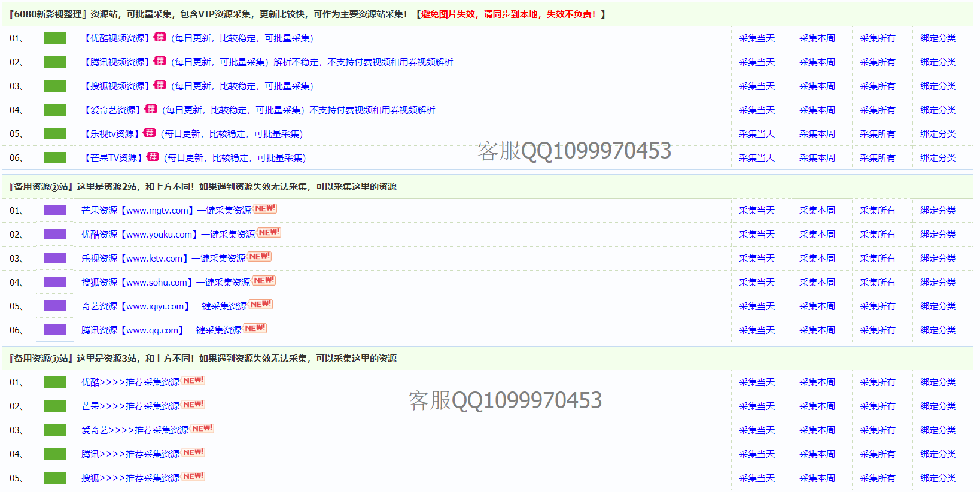Click the green block in 优酷视频资源 row

(x=55, y=38)
